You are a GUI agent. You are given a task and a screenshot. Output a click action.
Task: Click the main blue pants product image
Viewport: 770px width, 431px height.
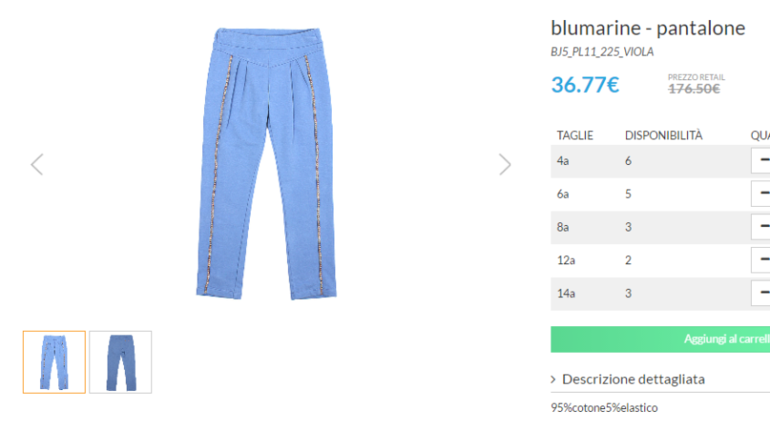pyautogui.click(x=267, y=163)
